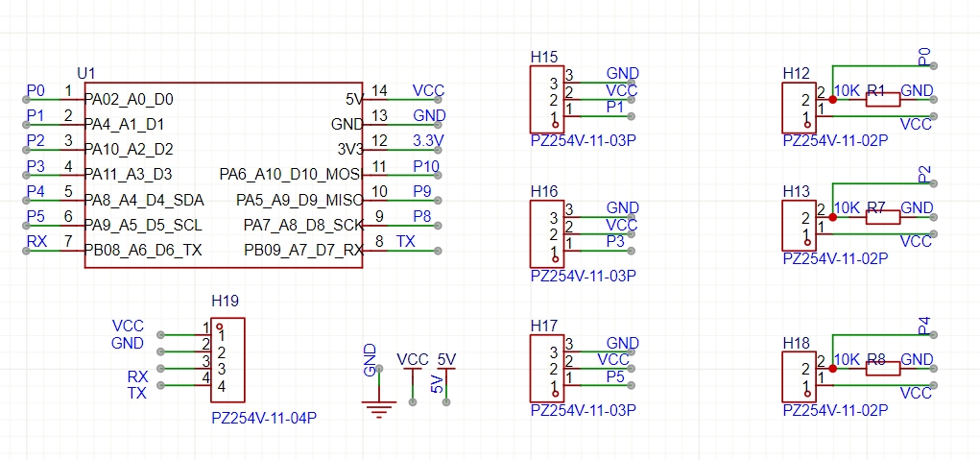This screenshot has width=980, height=460.
Task: Click the rotated P4 label above H18
Action: [x=924, y=326]
